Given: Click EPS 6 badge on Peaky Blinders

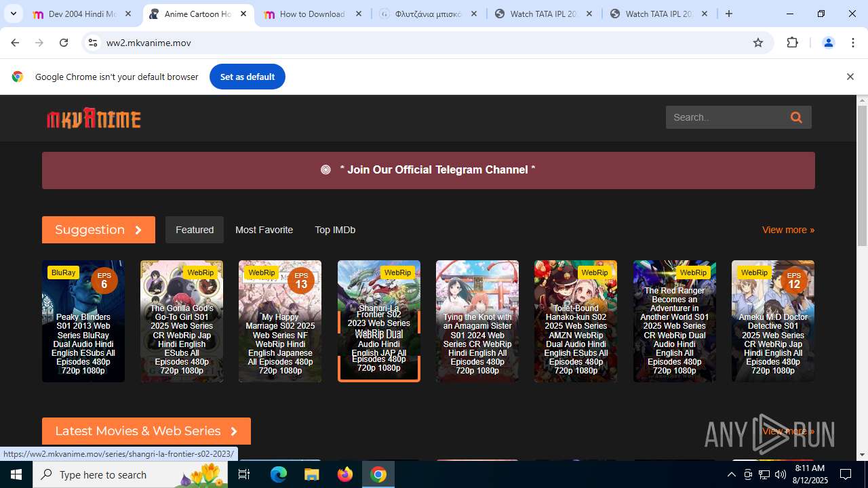Looking at the screenshot, I should coord(104,280).
